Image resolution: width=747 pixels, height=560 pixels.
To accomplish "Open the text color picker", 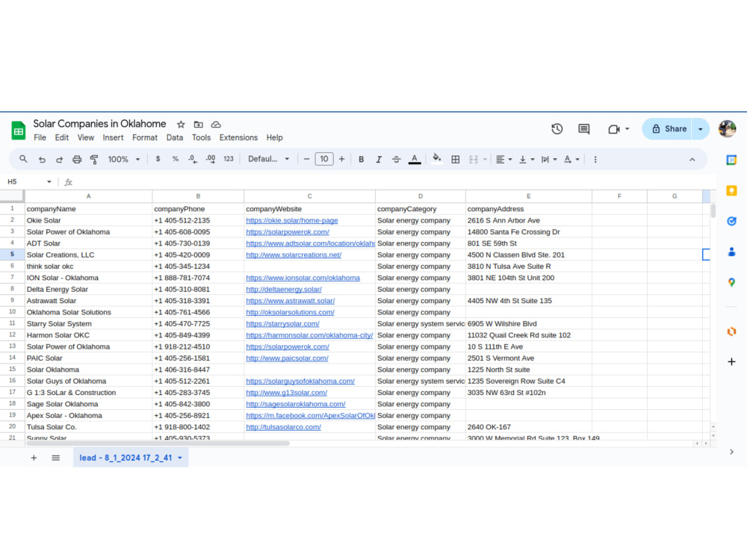I will (x=415, y=160).
